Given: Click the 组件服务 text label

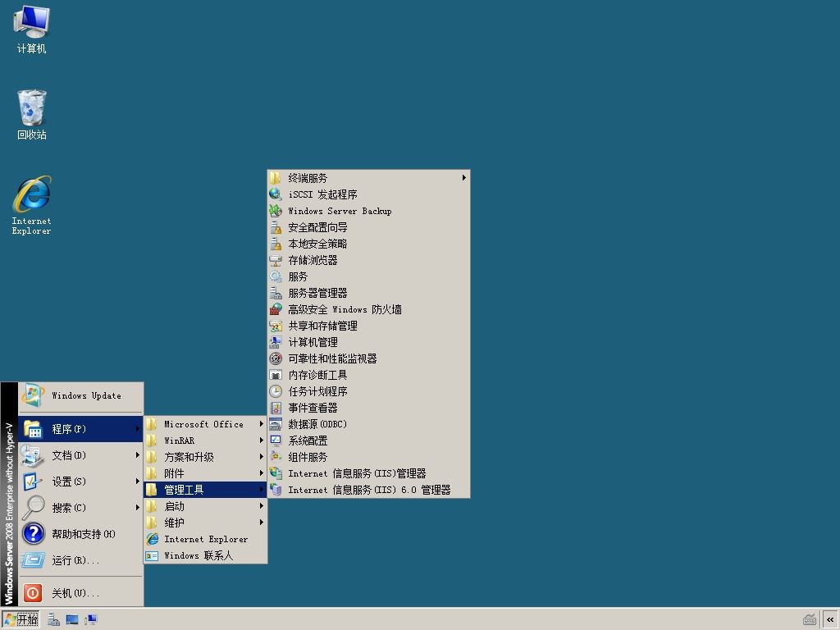Looking at the screenshot, I should (308, 457).
